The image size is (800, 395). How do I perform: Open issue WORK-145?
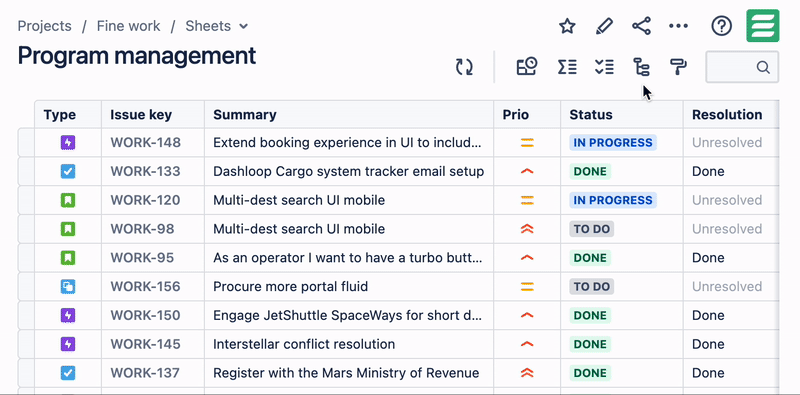pos(145,344)
